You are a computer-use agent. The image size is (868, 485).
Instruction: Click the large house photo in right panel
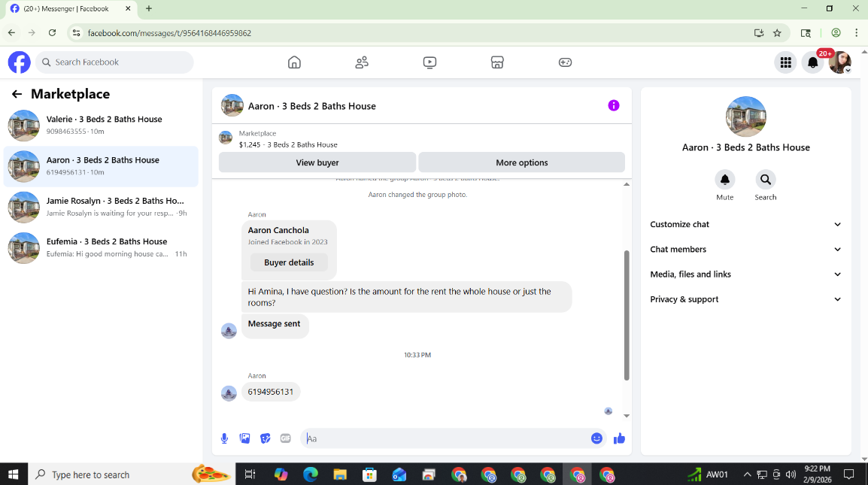point(745,117)
